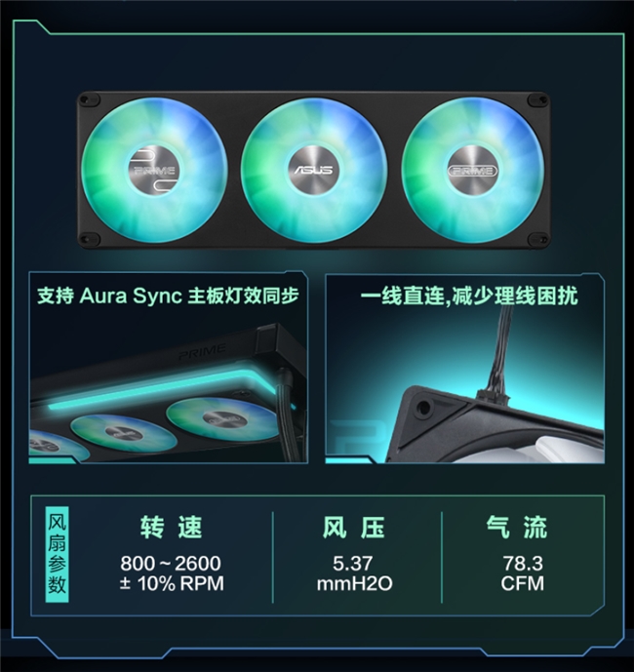Screen dimensions: 634x672
Task: Click the glowing cyan light strip on radiator
Action: [x=163, y=389]
